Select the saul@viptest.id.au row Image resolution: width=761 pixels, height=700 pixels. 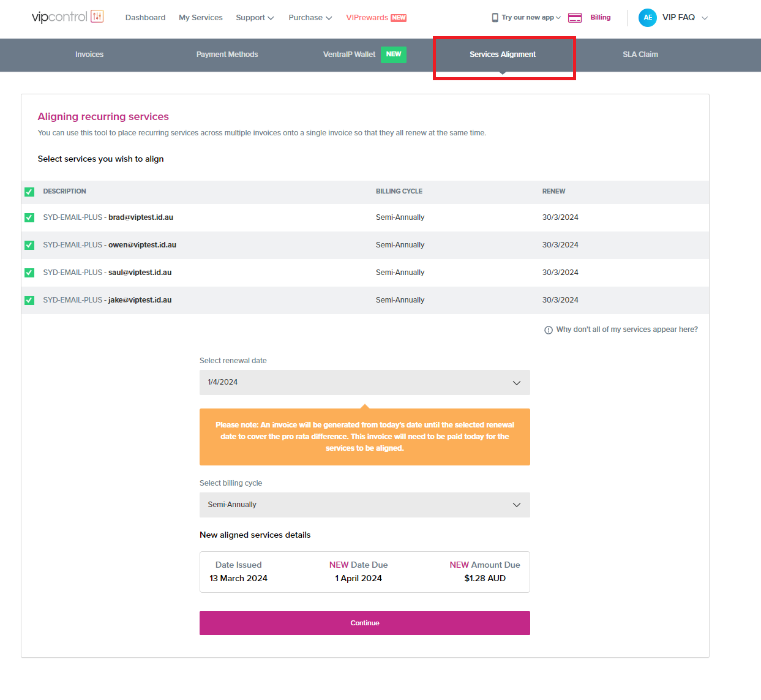(29, 273)
